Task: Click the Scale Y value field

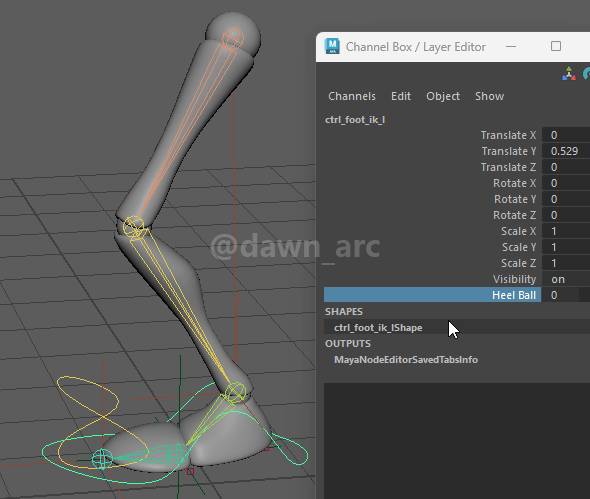Action: pyautogui.click(x=566, y=247)
